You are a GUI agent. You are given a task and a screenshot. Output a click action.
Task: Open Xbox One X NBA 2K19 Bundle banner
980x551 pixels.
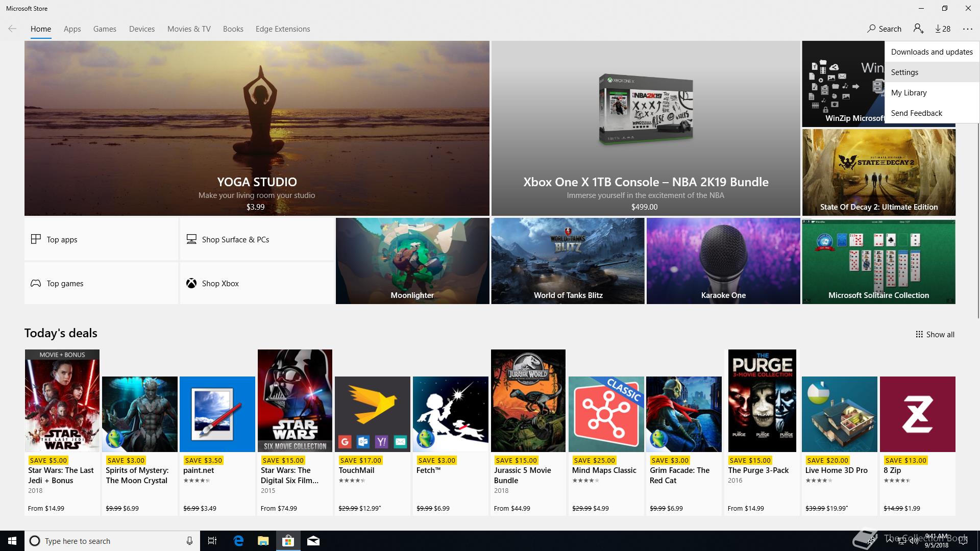pyautogui.click(x=646, y=128)
